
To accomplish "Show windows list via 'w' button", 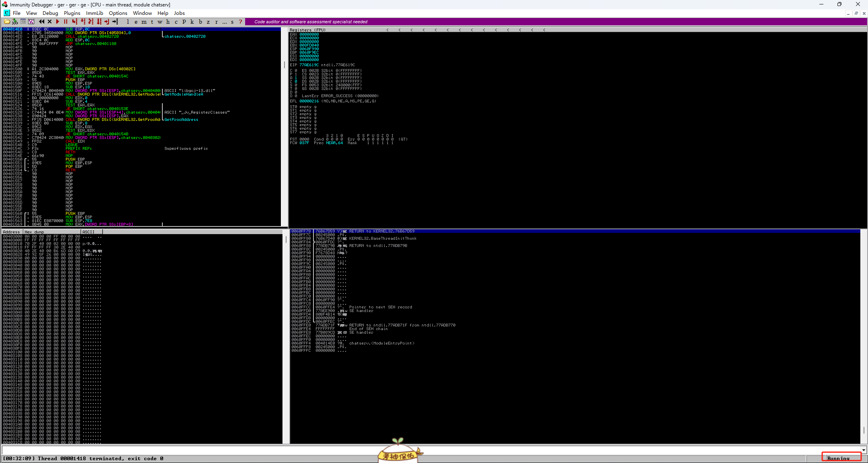I will click(x=160, y=22).
